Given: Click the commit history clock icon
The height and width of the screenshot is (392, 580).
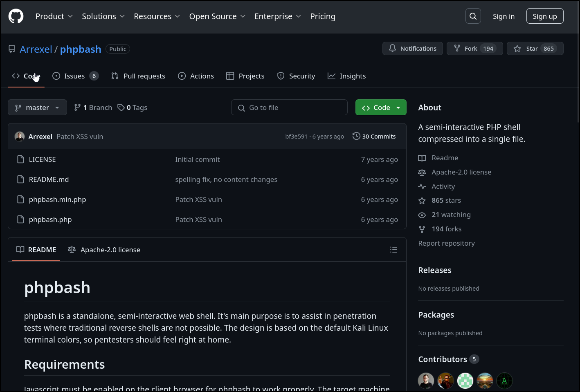Looking at the screenshot, I should pyautogui.click(x=356, y=136).
